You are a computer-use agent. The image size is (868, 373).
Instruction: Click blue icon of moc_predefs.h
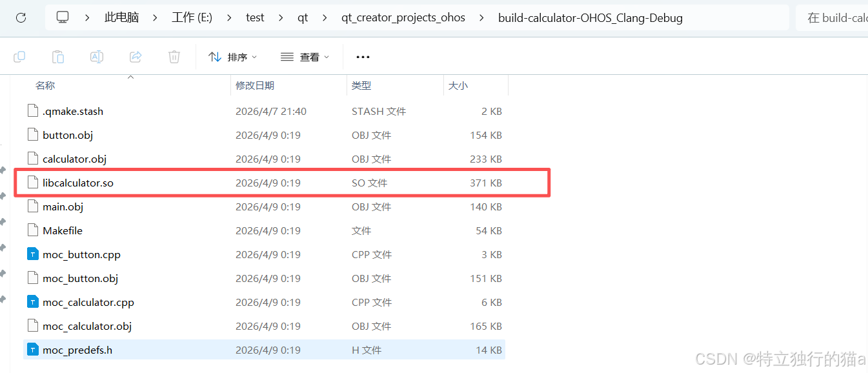tap(33, 350)
